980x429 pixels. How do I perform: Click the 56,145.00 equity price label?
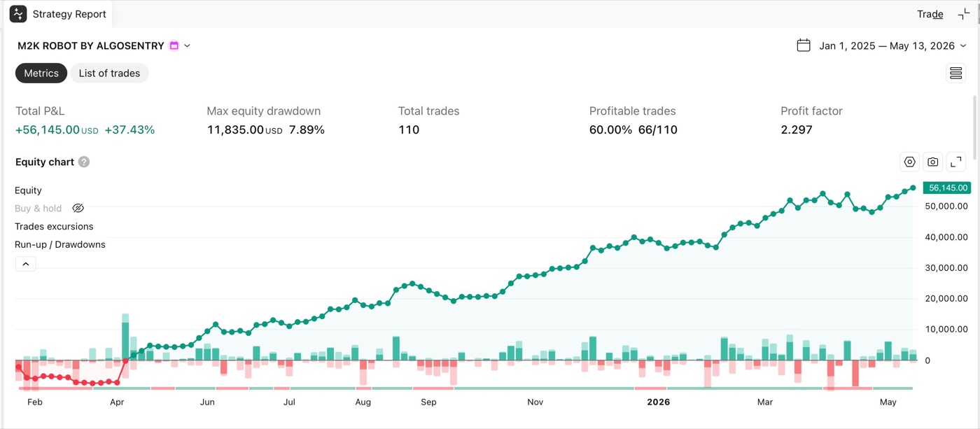coord(947,188)
